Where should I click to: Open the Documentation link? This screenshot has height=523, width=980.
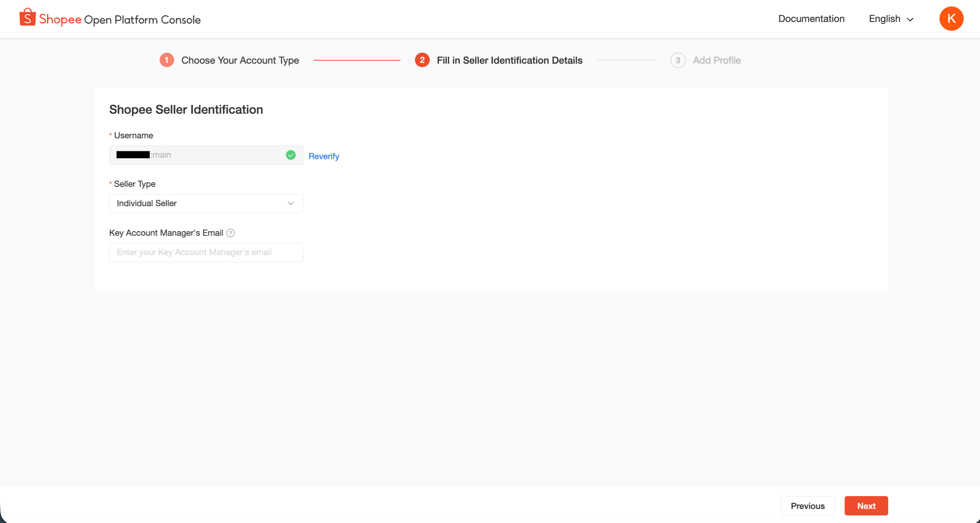click(x=811, y=19)
